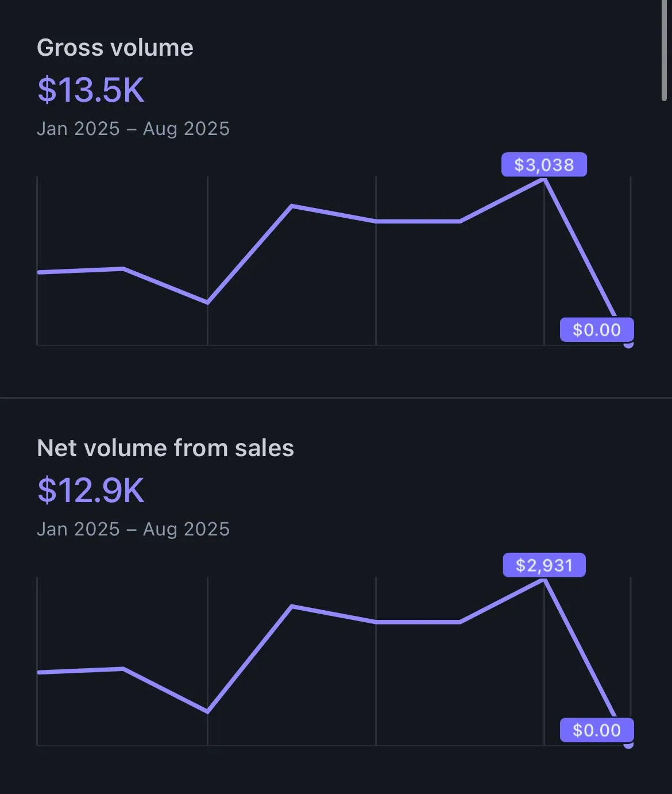
Task: Click the $0.00 label in Net volume chart
Action: click(597, 730)
